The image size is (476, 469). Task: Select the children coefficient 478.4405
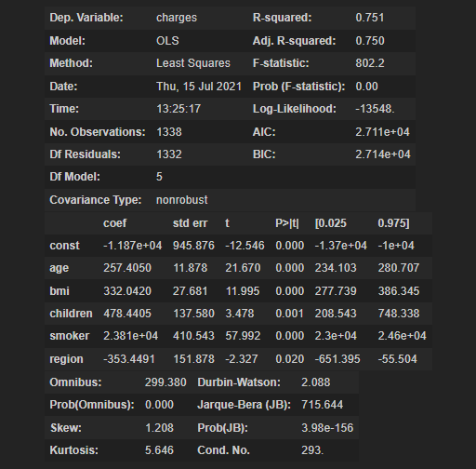[127, 314]
